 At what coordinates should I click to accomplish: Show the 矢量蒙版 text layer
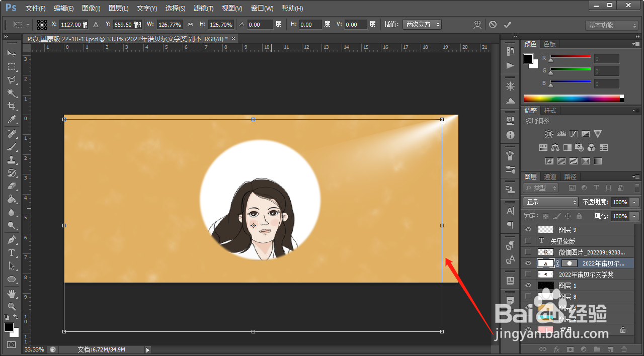pos(528,241)
